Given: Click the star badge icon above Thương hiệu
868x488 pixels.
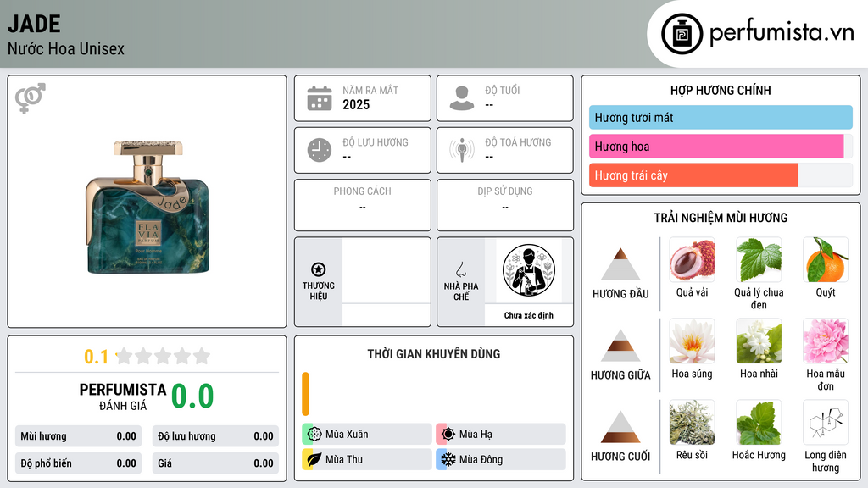Looking at the screenshot, I should 319,269.
